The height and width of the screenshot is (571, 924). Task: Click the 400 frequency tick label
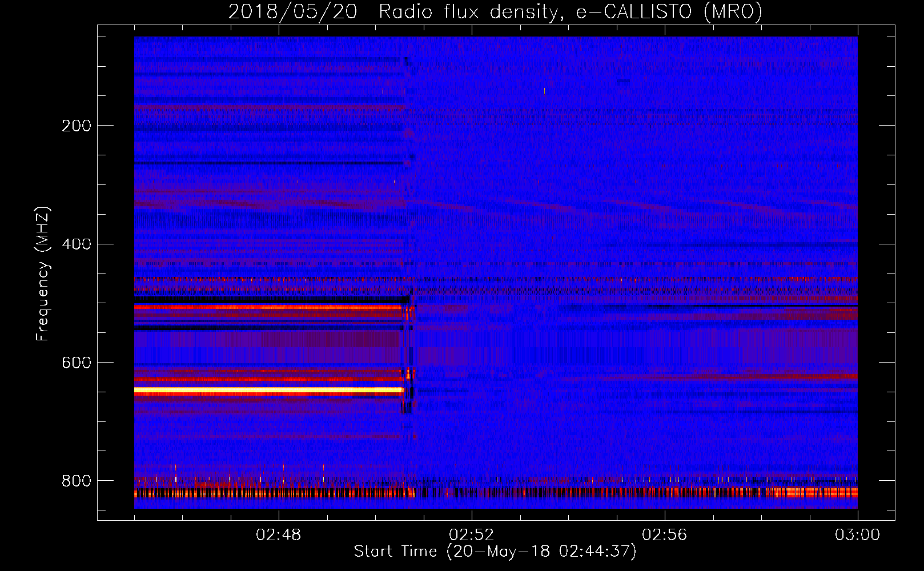pos(77,244)
